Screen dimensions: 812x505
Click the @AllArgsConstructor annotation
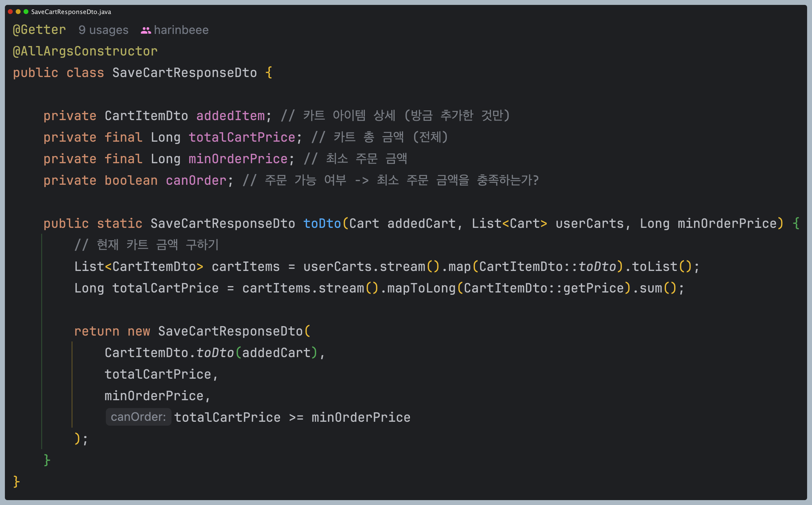click(85, 51)
